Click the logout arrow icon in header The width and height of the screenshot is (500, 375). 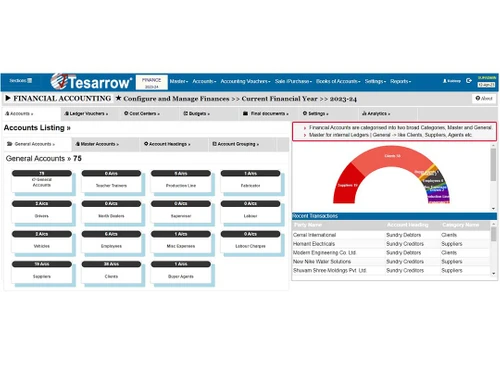pyautogui.click(x=469, y=81)
